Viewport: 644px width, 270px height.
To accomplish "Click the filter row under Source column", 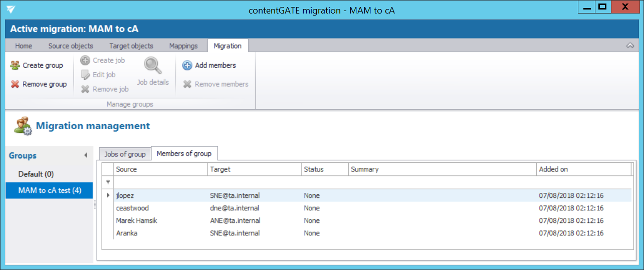I will [x=160, y=182].
